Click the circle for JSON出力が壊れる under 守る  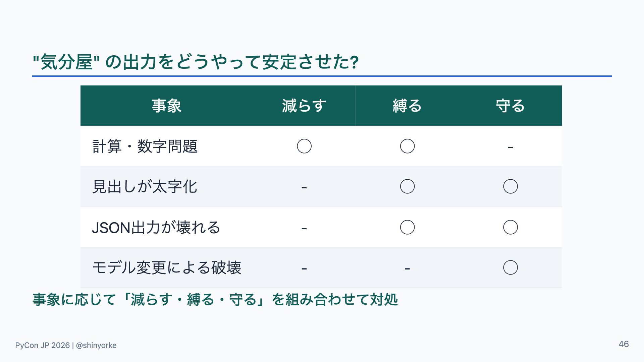[511, 227]
